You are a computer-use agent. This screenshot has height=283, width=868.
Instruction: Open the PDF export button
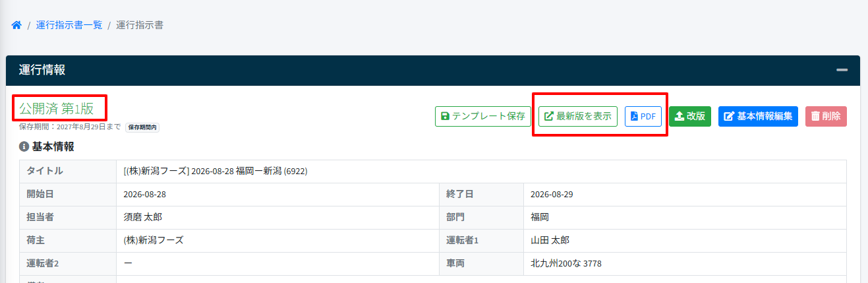643,116
